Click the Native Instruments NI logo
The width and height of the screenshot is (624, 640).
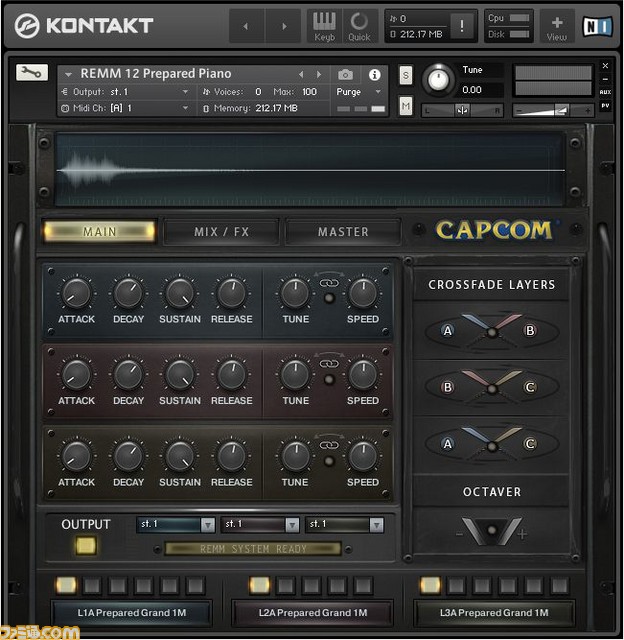click(x=597, y=26)
